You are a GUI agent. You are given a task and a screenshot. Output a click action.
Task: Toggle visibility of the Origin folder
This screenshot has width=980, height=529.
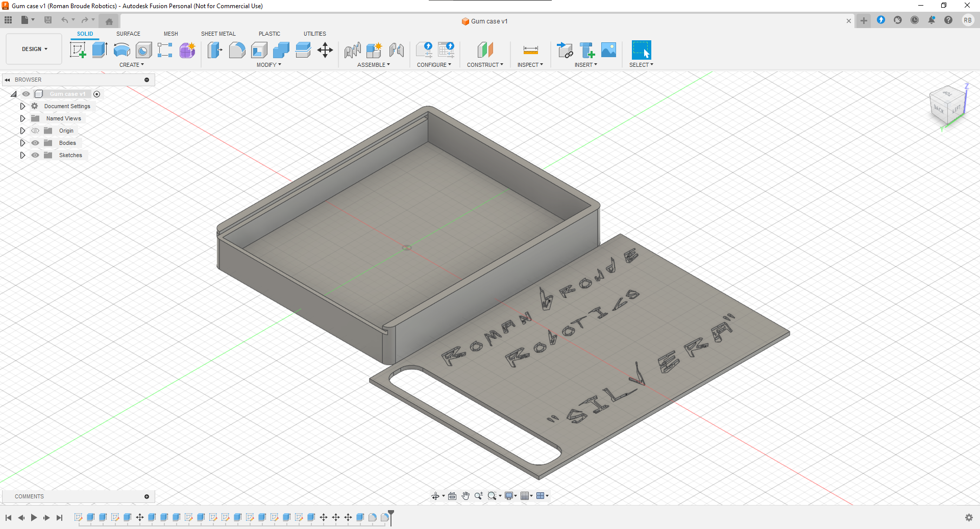click(x=35, y=131)
